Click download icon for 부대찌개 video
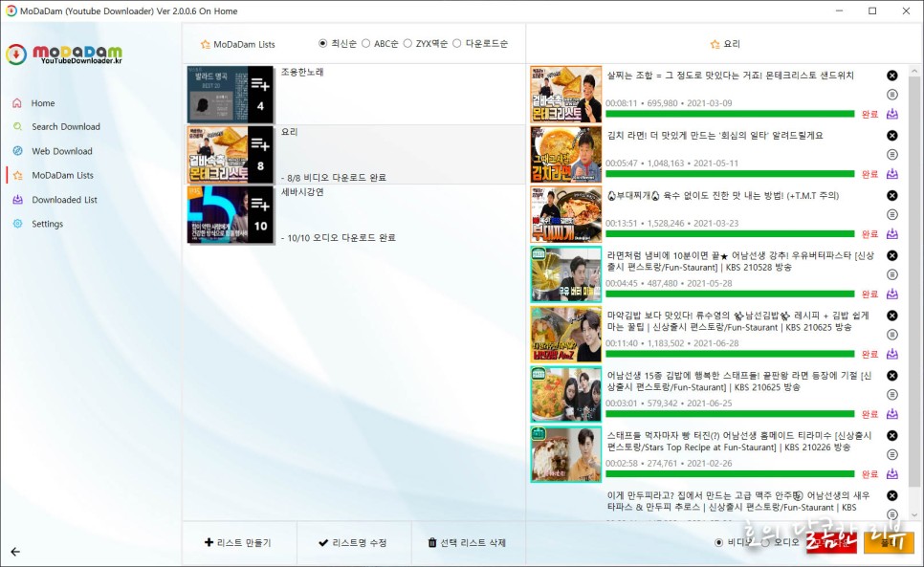The height and width of the screenshot is (567, 924). [x=892, y=233]
